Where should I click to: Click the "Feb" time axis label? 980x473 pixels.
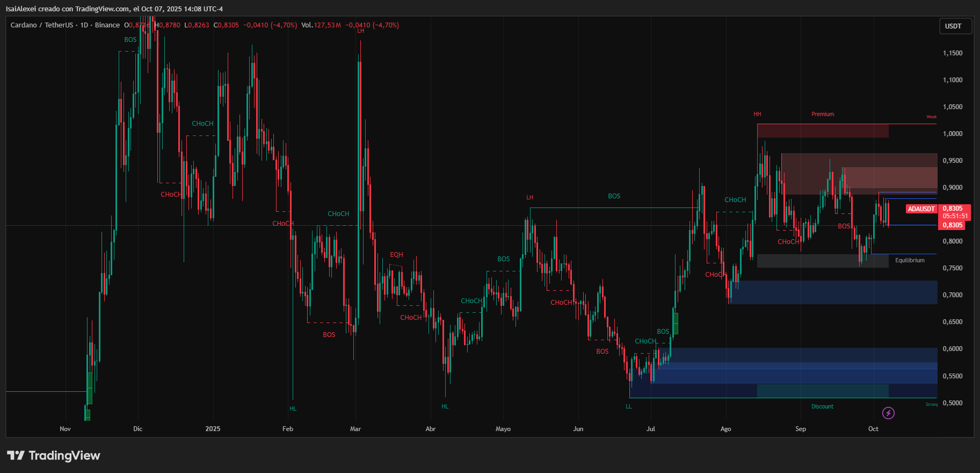[x=288, y=429]
